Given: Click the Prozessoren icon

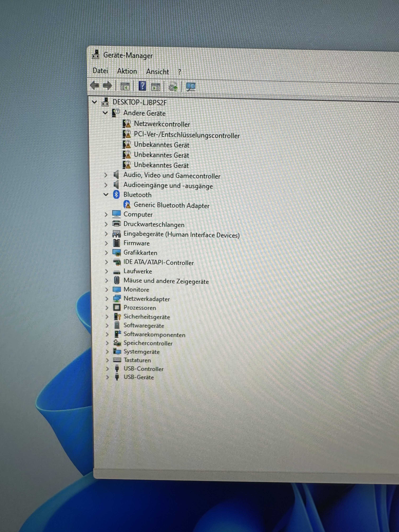Looking at the screenshot, I should (x=117, y=308).
